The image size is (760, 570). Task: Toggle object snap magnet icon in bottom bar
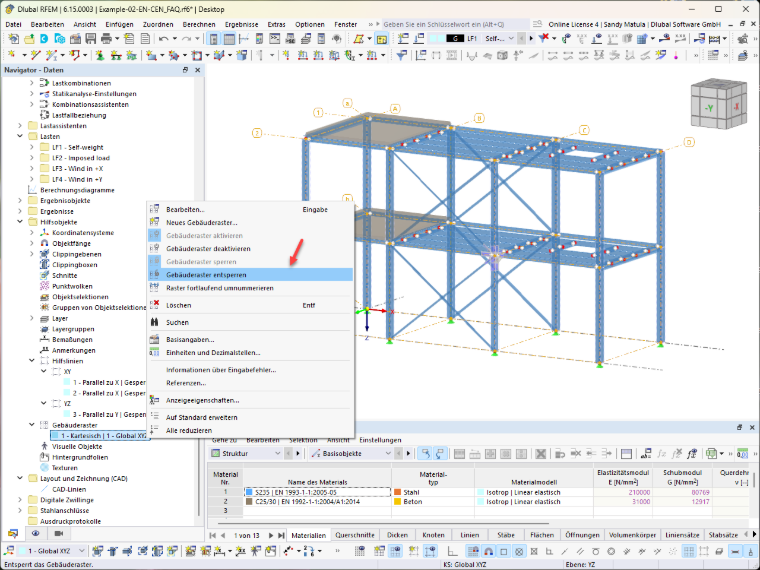click(489, 551)
